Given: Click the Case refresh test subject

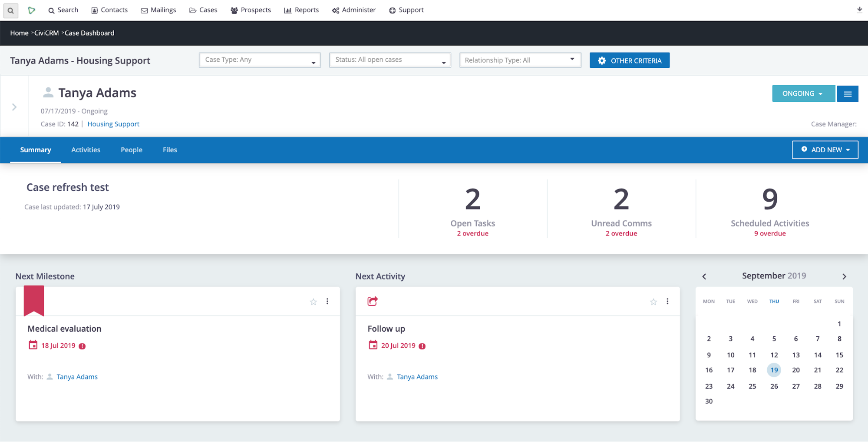Looking at the screenshot, I should pos(68,187).
